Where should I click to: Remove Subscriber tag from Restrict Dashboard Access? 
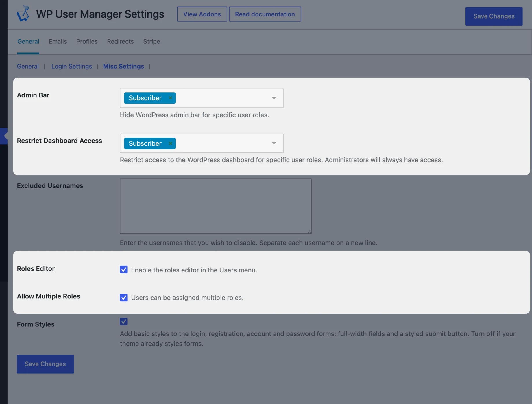(171, 143)
